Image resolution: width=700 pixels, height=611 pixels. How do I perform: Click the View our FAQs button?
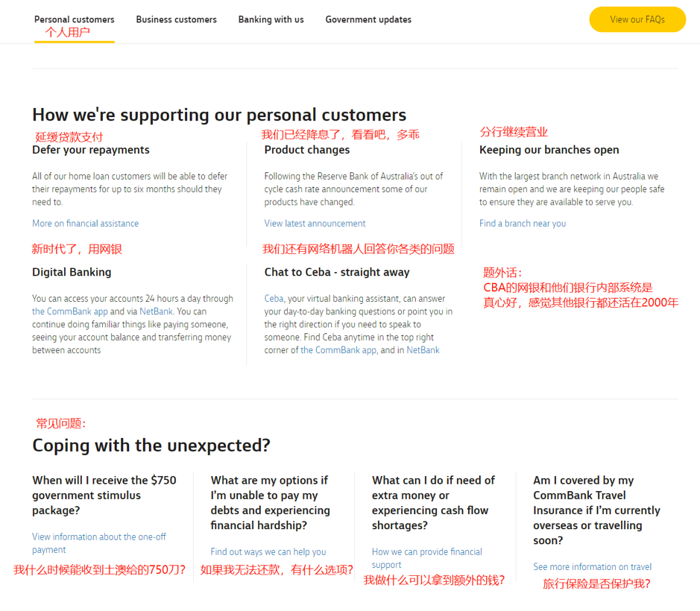click(x=637, y=19)
